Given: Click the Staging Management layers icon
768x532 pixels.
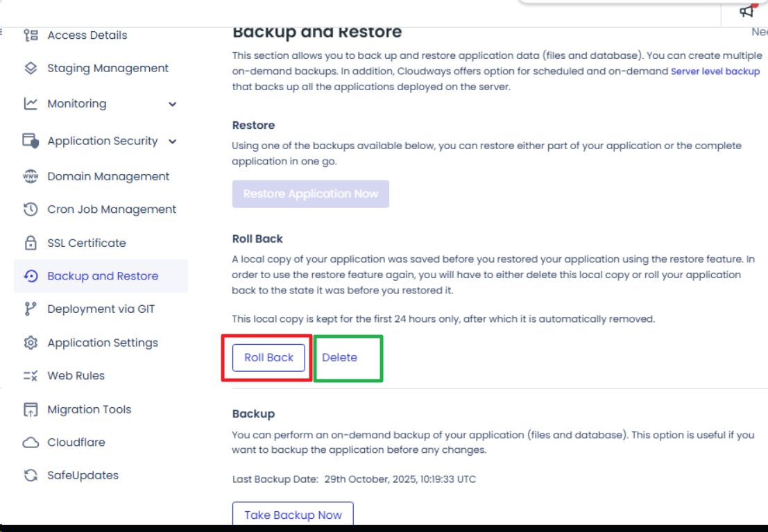Looking at the screenshot, I should (x=31, y=69).
